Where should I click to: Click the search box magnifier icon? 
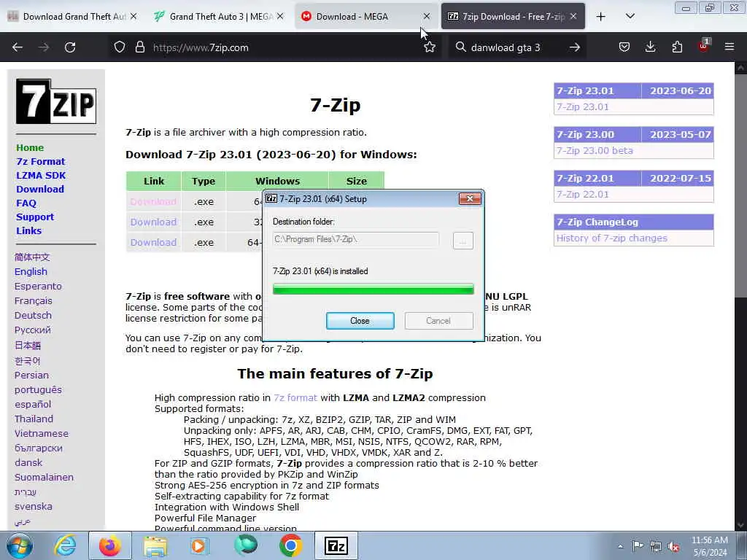coord(460,47)
